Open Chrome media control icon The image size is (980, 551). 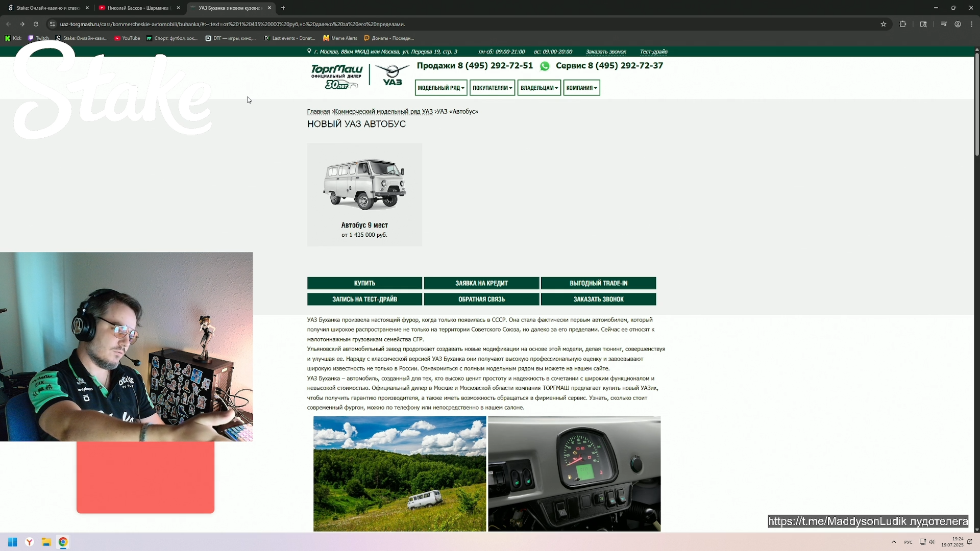[944, 24]
